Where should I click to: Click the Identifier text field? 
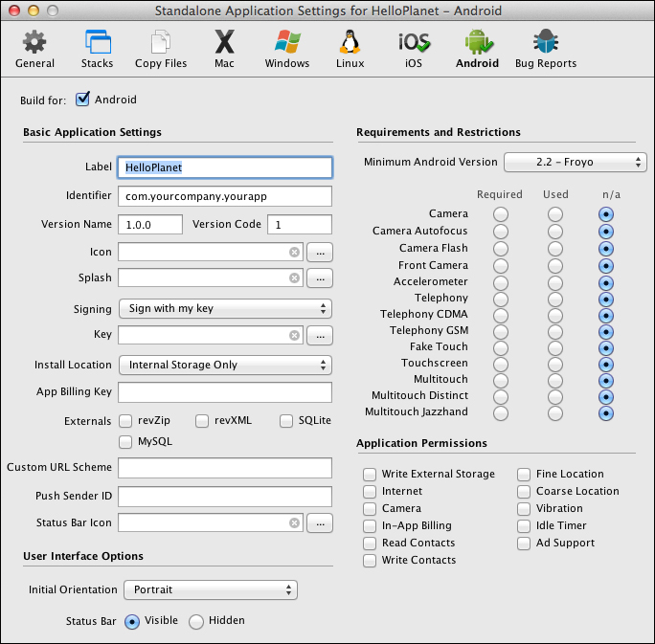[x=225, y=196]
